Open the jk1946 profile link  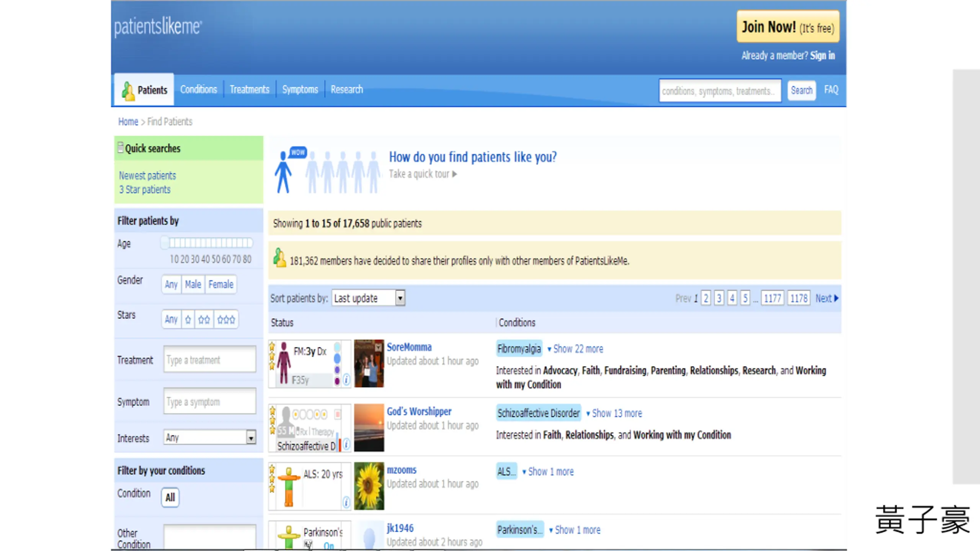point(400,528)
